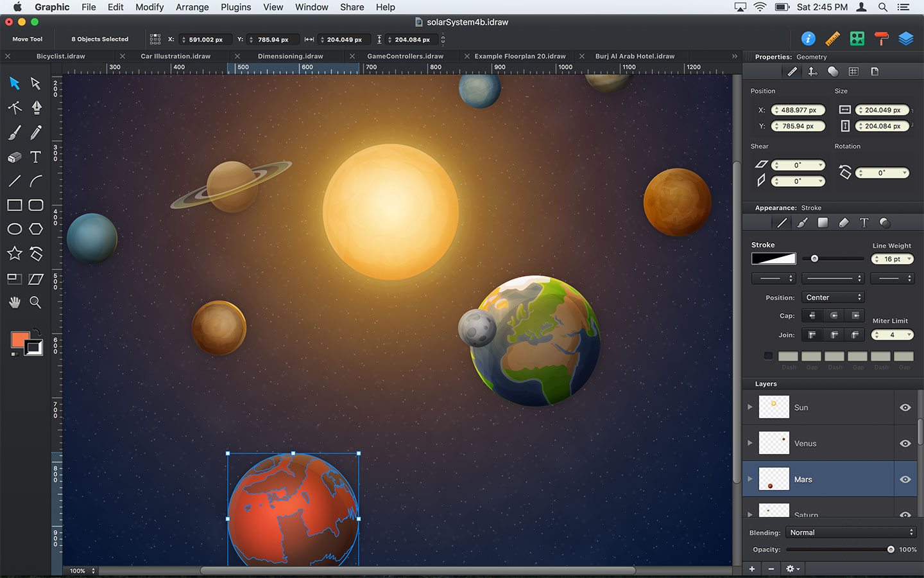This screenshot has width=924, height=578.
Task: Select the Eraser tool
Action: [x=14, y=157]
